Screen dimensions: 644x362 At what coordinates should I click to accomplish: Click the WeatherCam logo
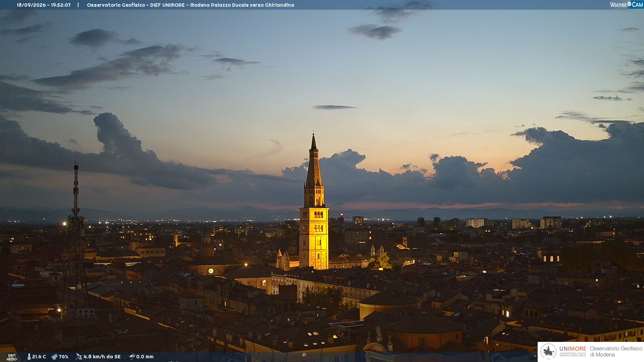627,4
